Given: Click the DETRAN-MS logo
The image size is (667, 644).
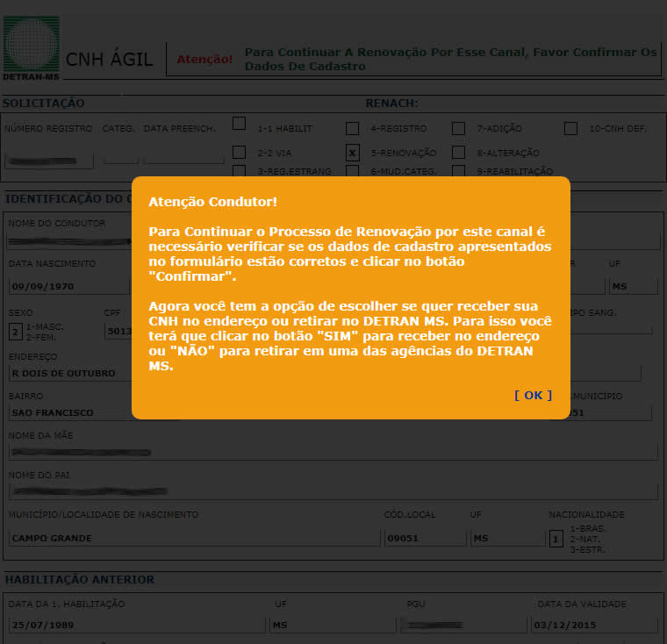Looking at the screenshot, I should point(31,48).
